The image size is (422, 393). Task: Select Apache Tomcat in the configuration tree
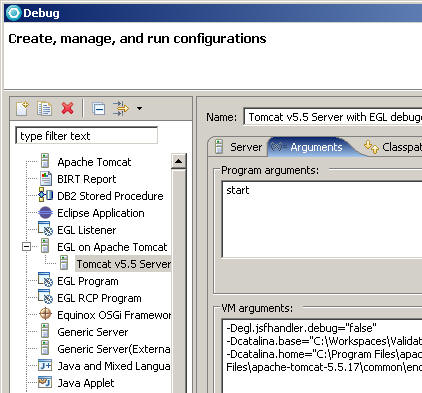coord(94,162)
